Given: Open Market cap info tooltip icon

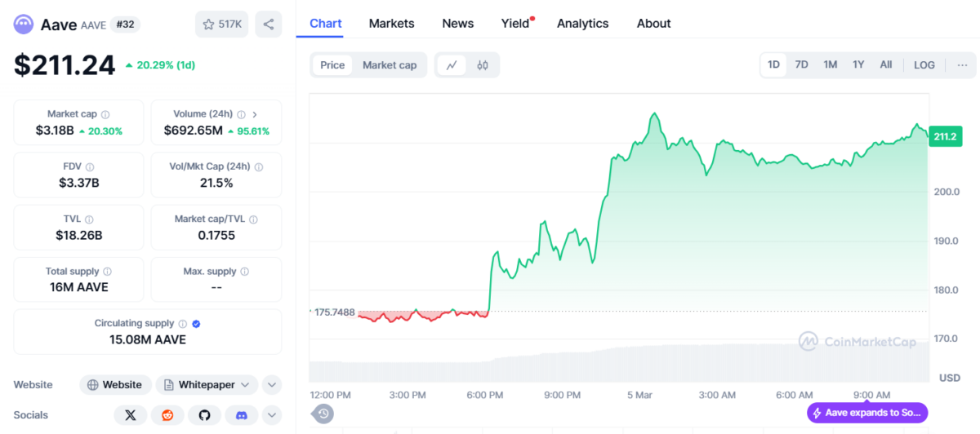Looking at the screenshot, I should click(x=105, y=114).
